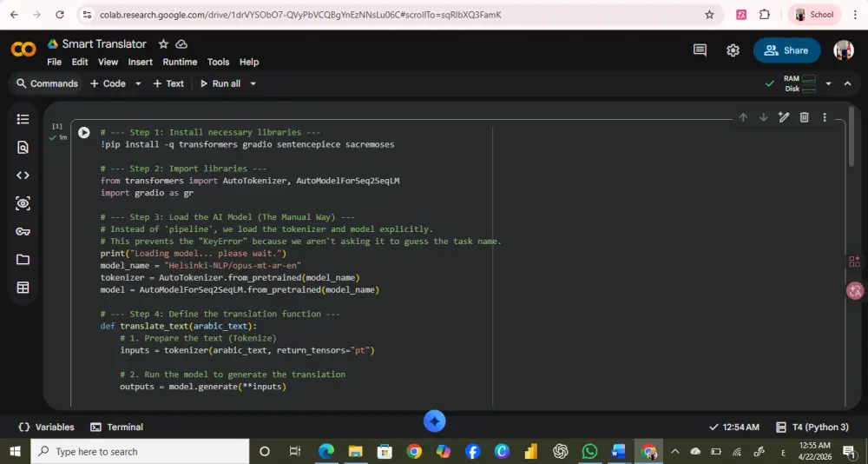Open the Data table sidebar icon
Screen dimensions: 868x464
(x=23, y=288)
